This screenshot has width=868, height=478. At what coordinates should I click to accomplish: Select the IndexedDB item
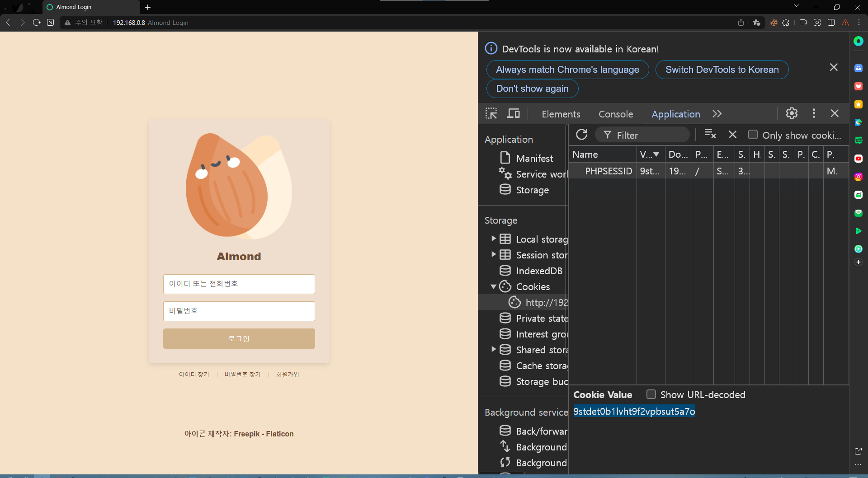(531, 271)
